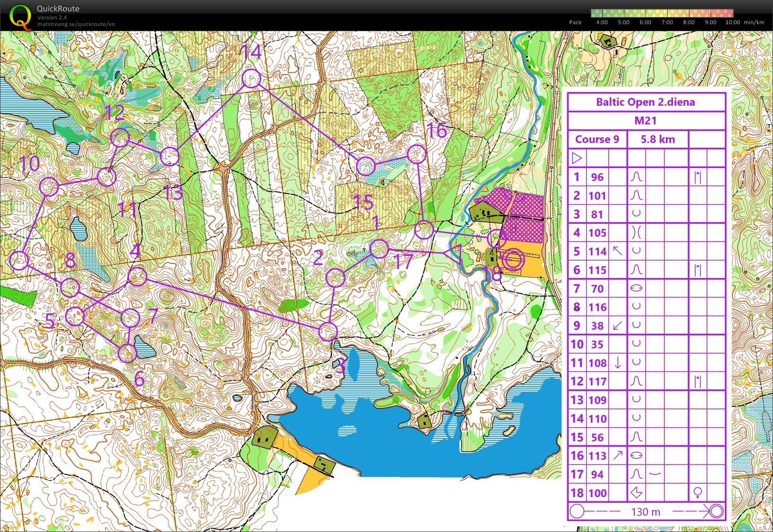773x532 pixels.
Task: Select the QuickRoute title text
Action: click(58, 8)
